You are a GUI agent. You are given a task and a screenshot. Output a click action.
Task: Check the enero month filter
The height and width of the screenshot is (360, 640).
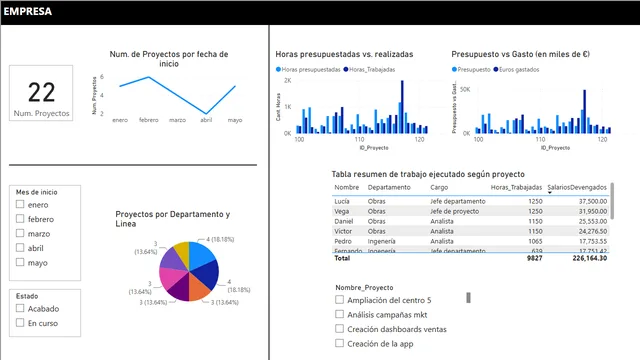point(20,204)
